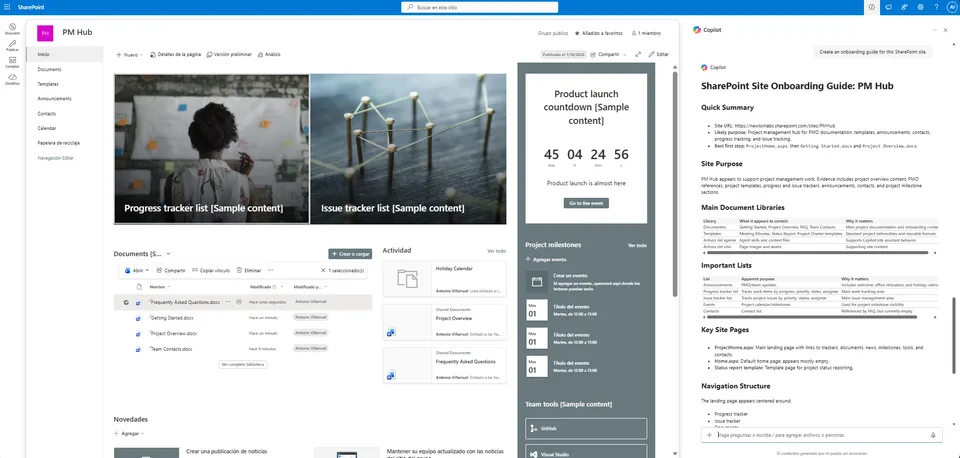Open the Nuevo dropdown
The width and height of the screenshot is (960, 458).
point(129,54)
